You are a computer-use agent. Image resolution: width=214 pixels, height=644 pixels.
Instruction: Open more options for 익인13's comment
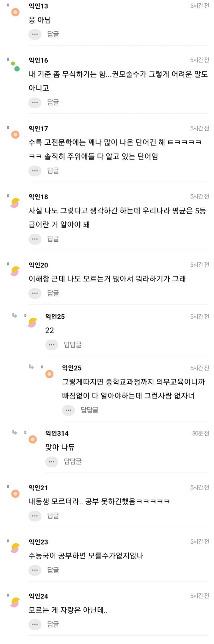[35, 34]
